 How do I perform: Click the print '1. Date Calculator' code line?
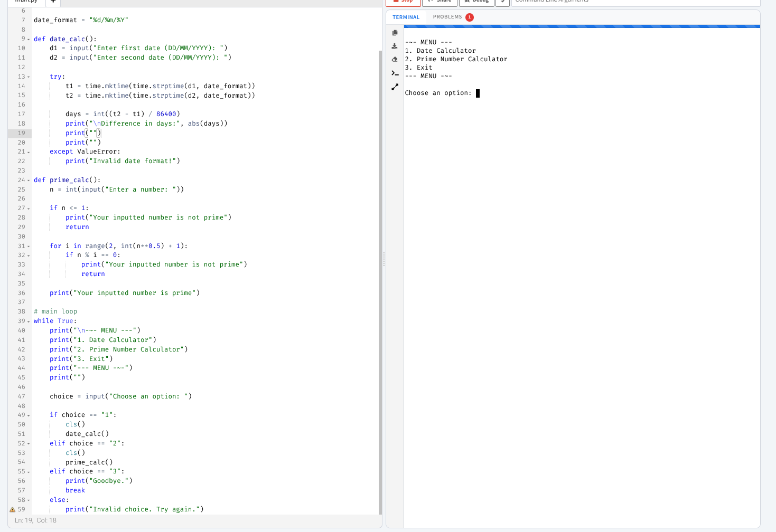[103, 340]
